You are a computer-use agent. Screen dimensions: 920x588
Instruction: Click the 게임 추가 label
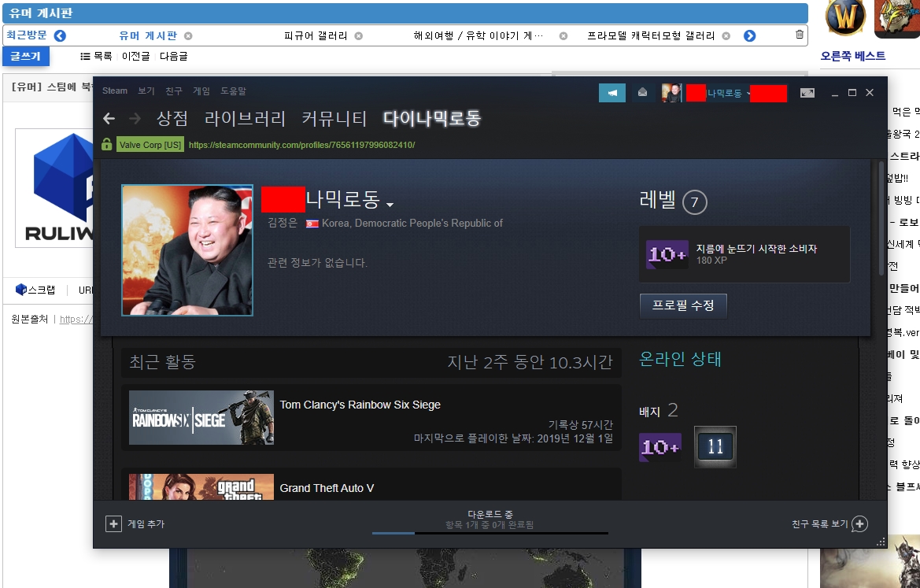pyautogui.click(x=146, y=524)
